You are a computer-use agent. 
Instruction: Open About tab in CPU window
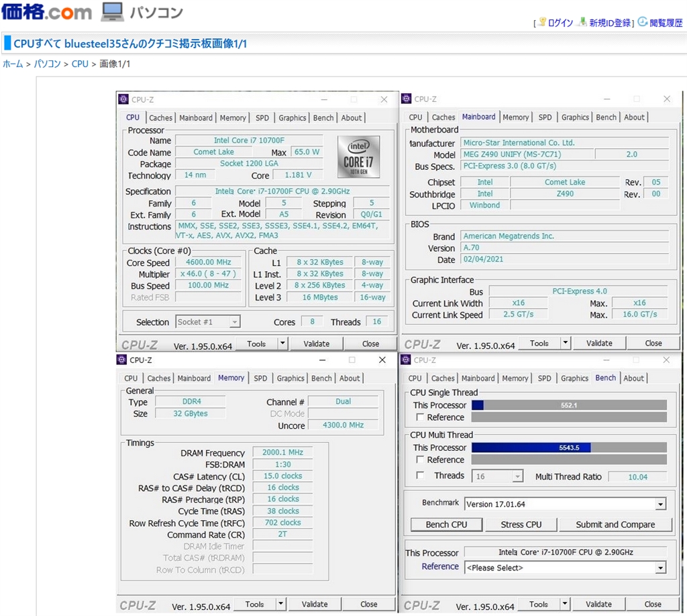tap(352, 118)
